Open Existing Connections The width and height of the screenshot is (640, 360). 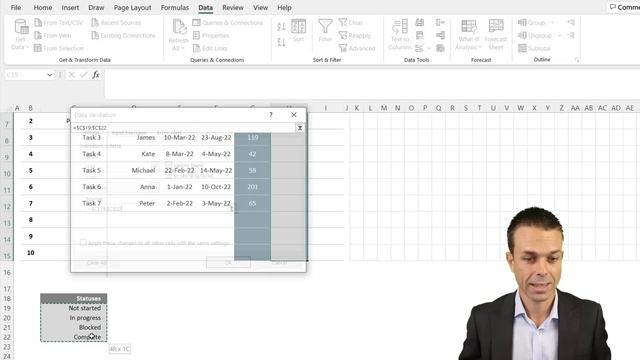pyautogui.click(x=123, y=36)
